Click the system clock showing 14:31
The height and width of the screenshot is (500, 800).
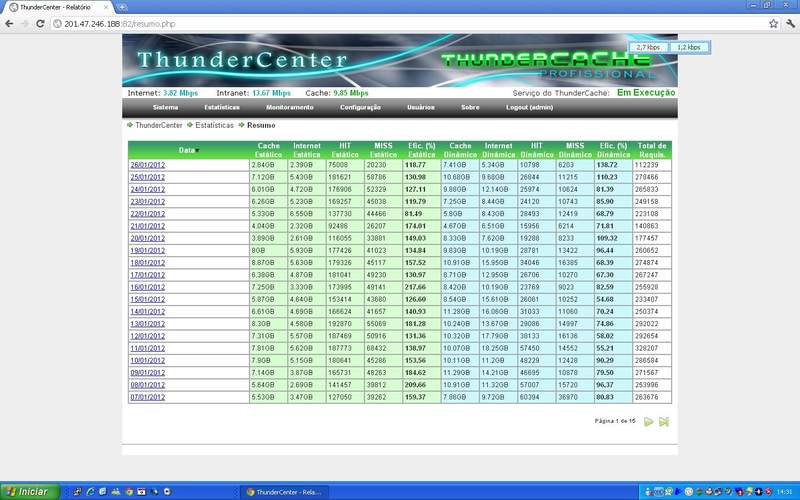tap(784, 492)
